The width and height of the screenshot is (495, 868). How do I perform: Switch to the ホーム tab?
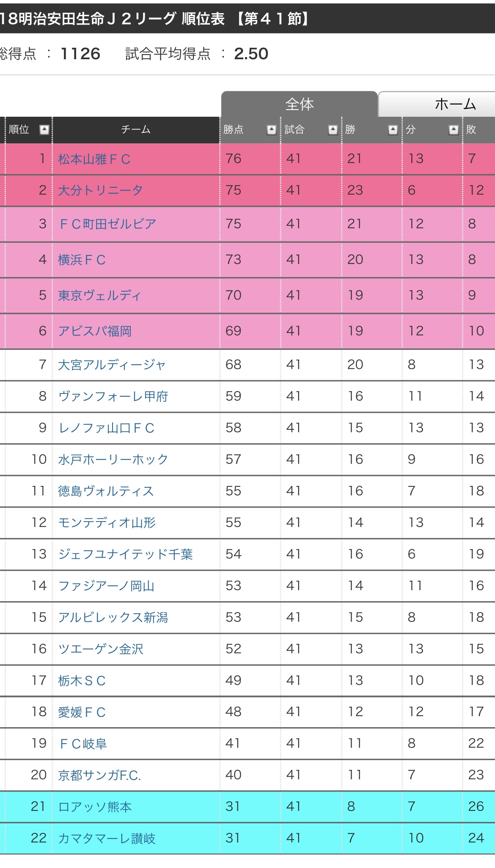tap(455, 104)
